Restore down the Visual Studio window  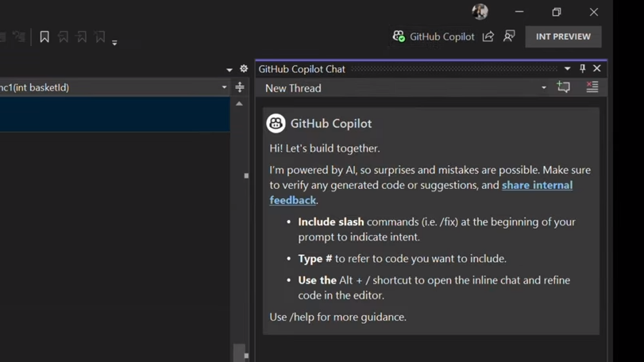[557, 12]
